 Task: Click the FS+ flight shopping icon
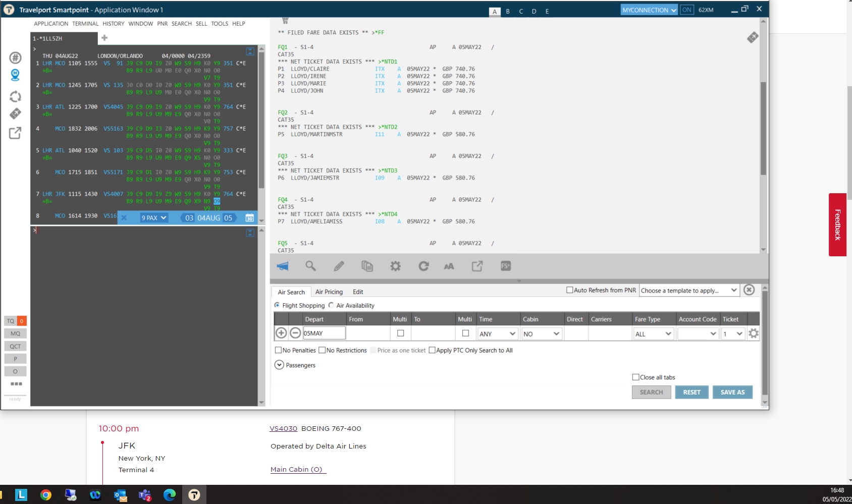[506, 266]
